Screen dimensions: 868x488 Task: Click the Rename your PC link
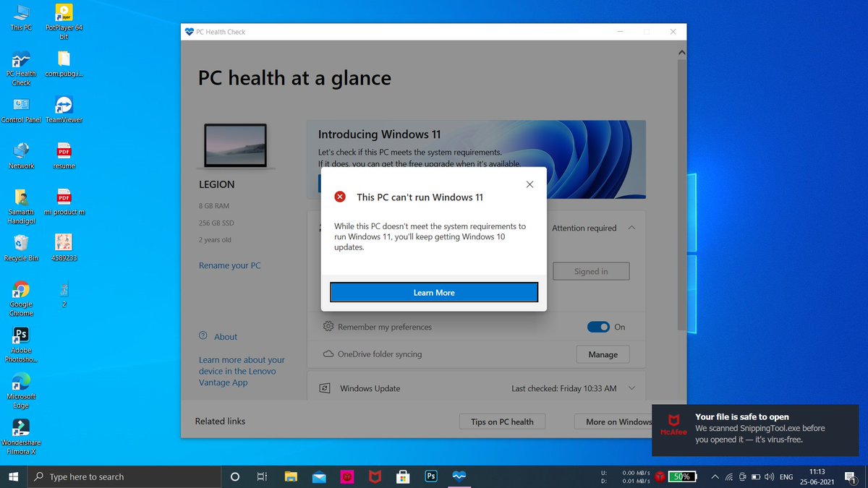[x=230, y=265]
